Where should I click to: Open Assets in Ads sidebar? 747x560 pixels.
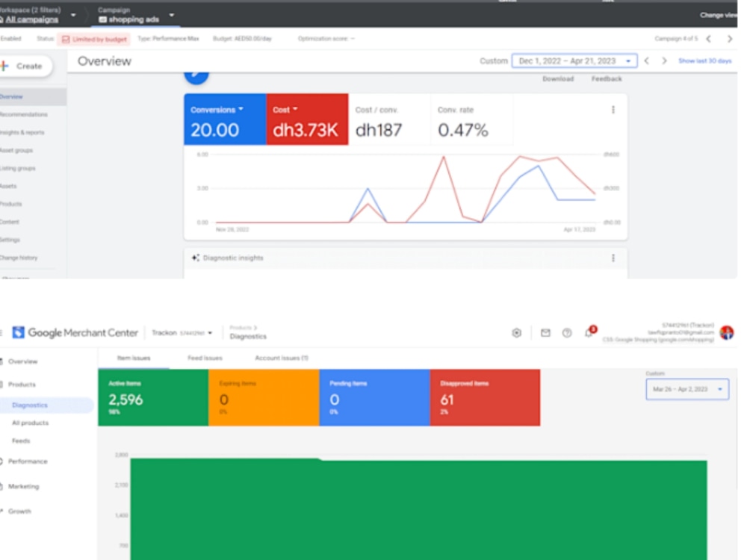pyautogui.click(x=8, y=186)
